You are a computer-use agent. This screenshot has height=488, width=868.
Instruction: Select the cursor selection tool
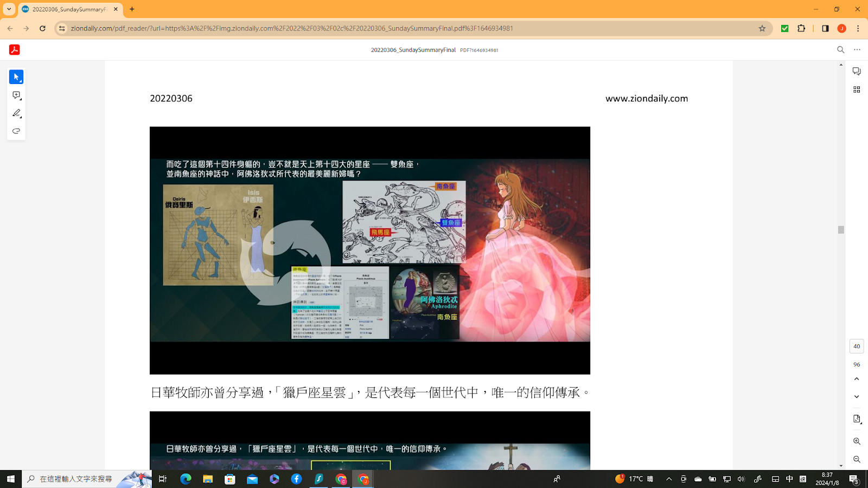(x=16, y=77)
